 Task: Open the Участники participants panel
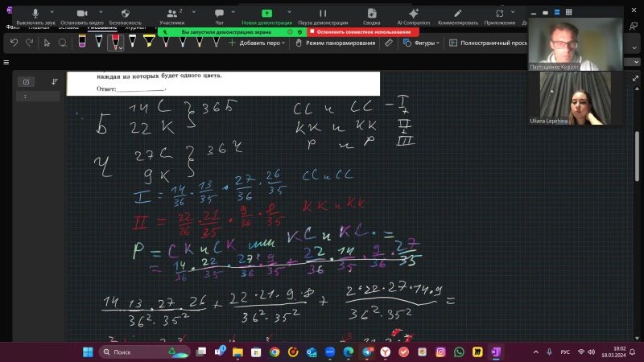[171, 15]
